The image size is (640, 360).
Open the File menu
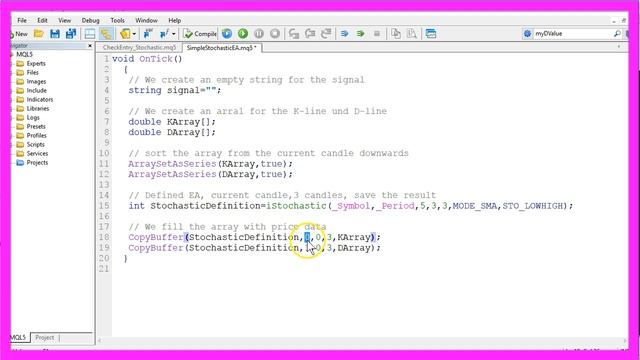click(x=22, y=20)
